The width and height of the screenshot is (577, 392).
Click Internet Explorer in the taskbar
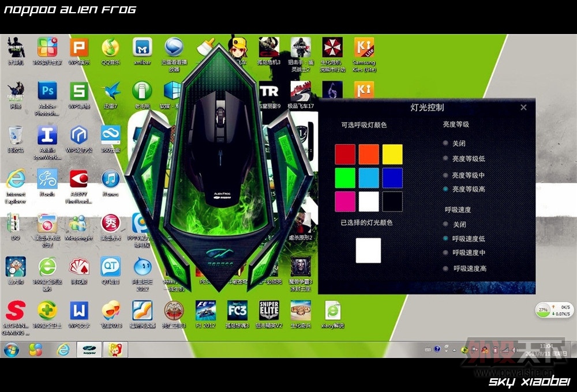(63, 349)
